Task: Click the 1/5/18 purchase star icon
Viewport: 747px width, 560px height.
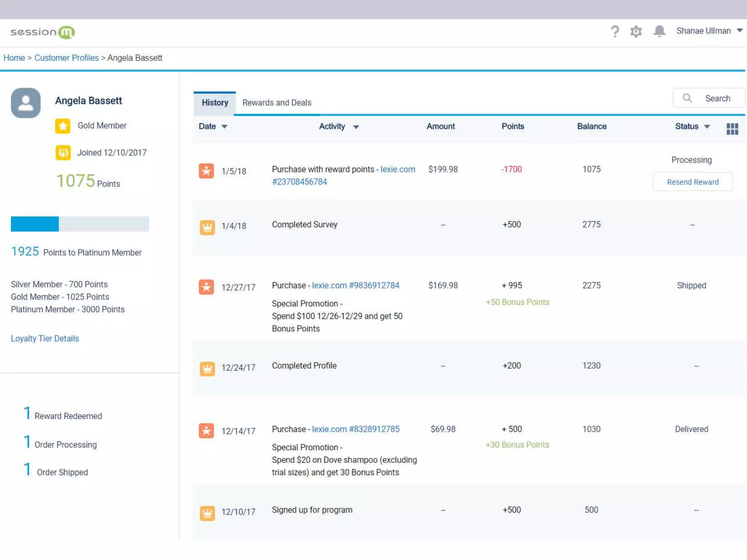Action: pyautogui.click(x=206, y=171)
